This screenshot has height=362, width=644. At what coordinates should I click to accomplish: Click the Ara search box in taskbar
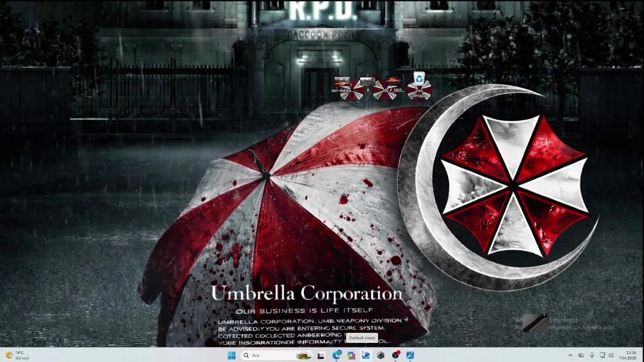coord(276,355)
